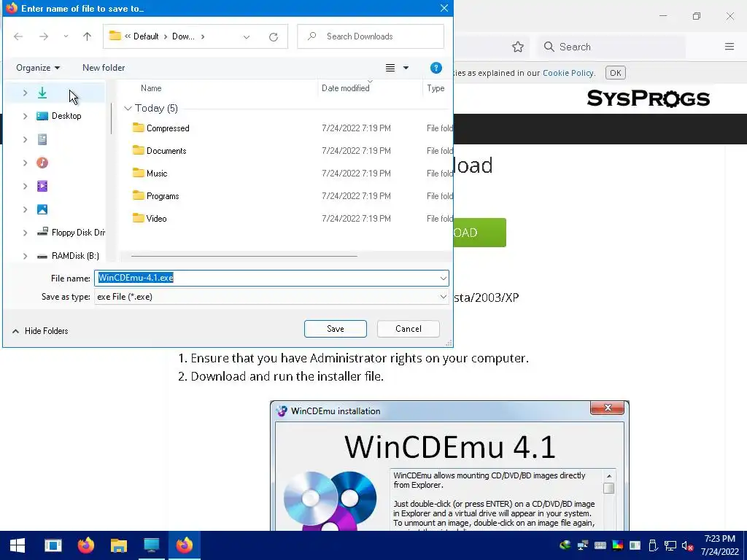Collapse the Today (5) group

pyautogui.click(x=128, y=108)
